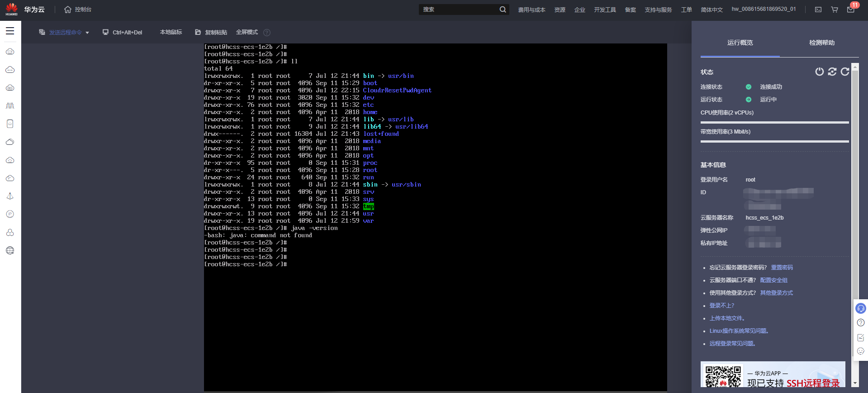Open the mail notifications icon with badge 11

tap(851, 10)
